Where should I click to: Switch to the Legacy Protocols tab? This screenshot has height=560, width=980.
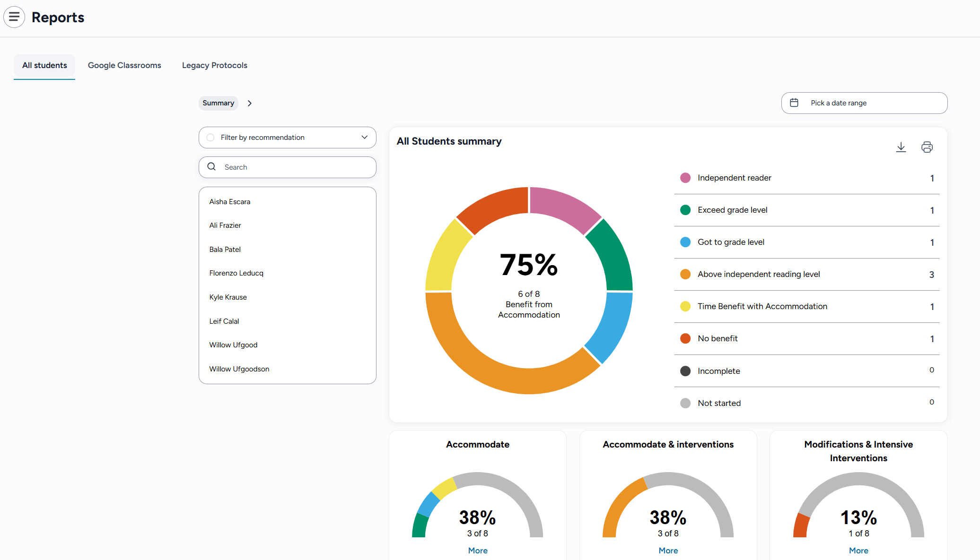pyautogui.click(x=214, y=65)
